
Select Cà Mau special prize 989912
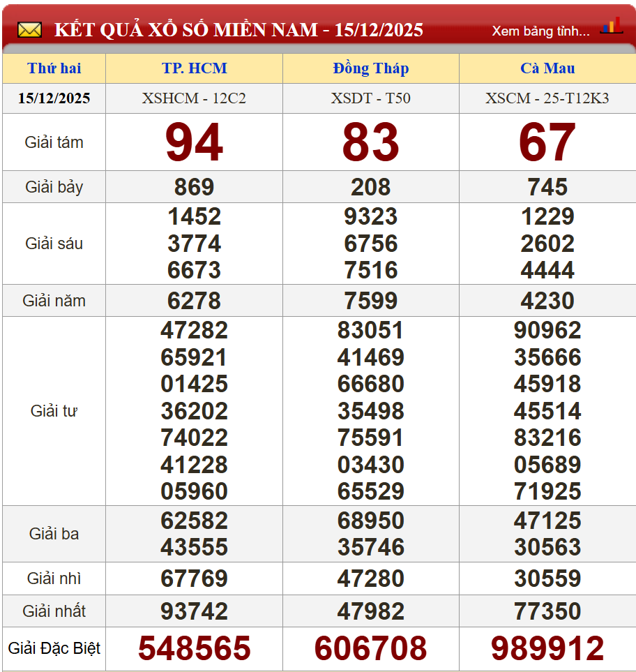(x=547, y=648)
